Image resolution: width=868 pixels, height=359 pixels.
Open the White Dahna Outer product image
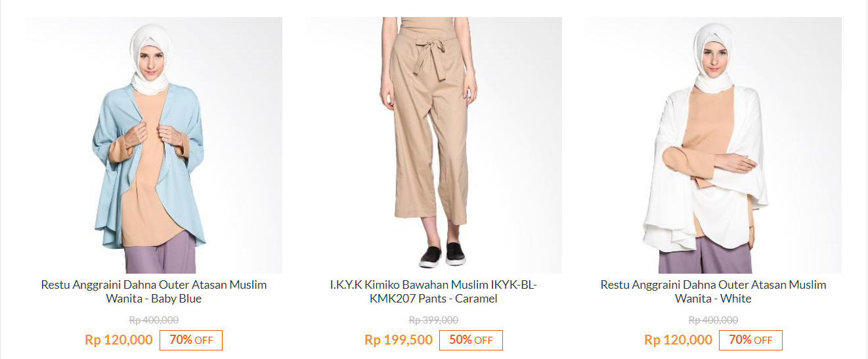(x=713, y=145)
